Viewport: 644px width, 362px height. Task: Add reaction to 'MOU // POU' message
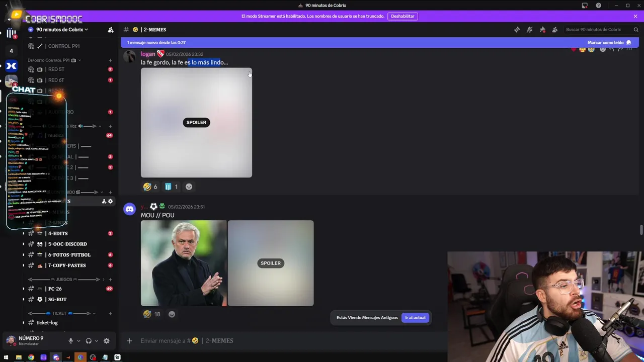tap(172, 314)
